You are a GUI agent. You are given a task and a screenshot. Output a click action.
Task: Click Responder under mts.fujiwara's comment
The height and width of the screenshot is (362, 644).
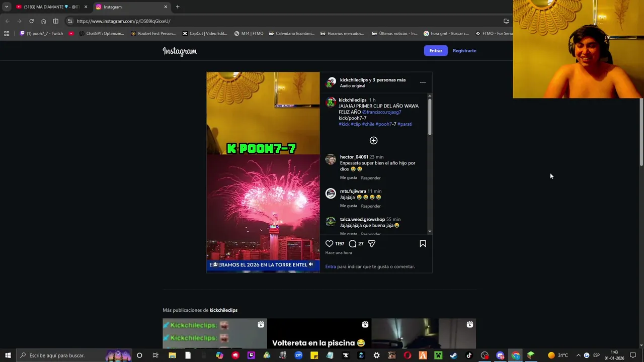point(371,206)
